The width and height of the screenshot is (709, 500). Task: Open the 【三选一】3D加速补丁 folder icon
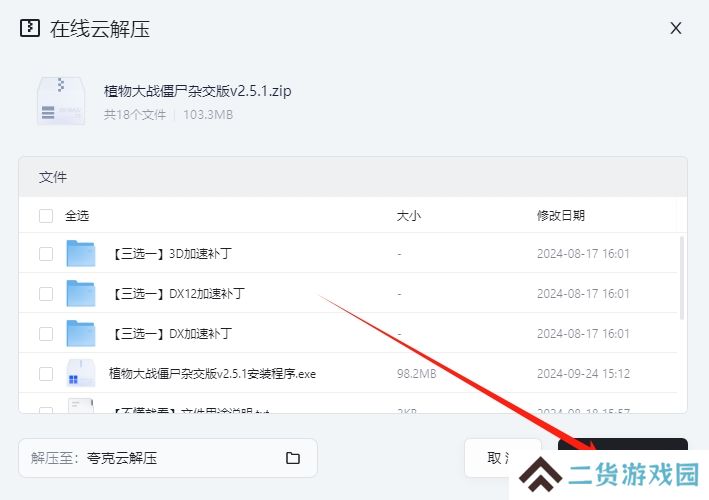click(x=80, y=253)
